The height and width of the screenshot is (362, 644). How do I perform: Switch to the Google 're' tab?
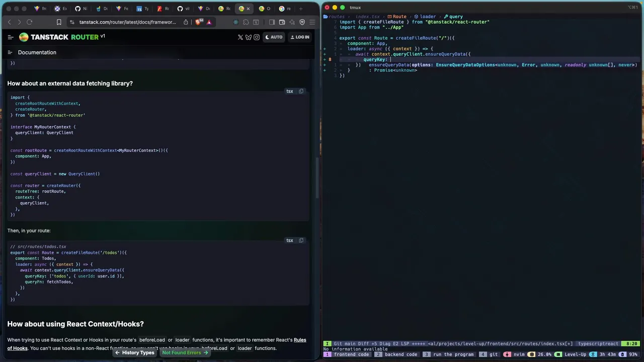[x=285, y=9]
